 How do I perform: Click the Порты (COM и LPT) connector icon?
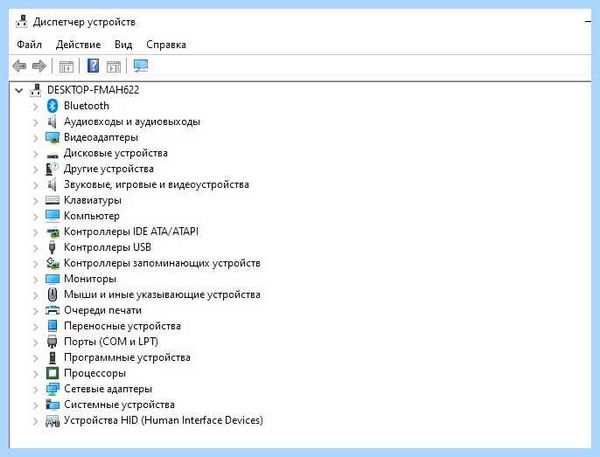tap(52, 341)
